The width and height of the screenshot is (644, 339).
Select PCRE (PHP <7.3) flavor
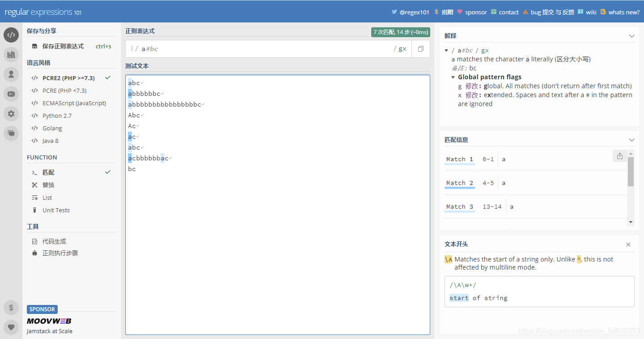point(71,90)
